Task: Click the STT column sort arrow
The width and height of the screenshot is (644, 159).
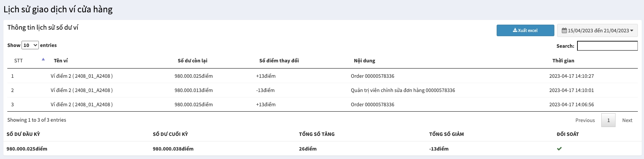Action: [x=43, y=59]
